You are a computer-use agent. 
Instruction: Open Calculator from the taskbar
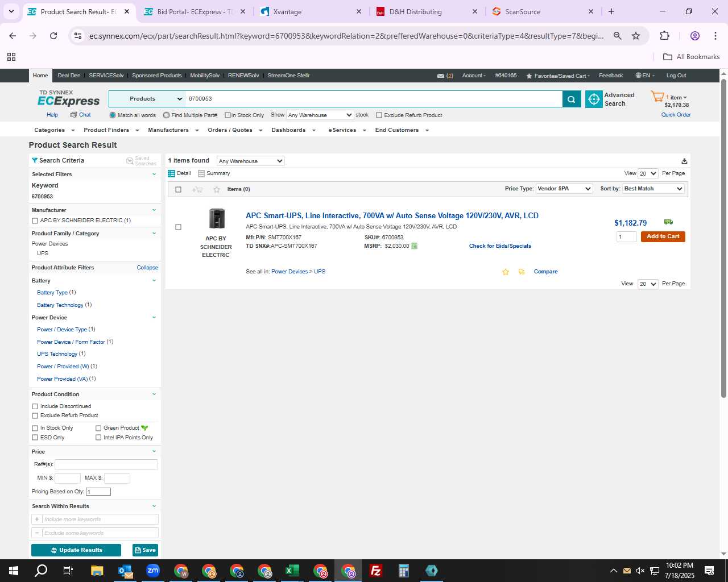pos(404,571)
